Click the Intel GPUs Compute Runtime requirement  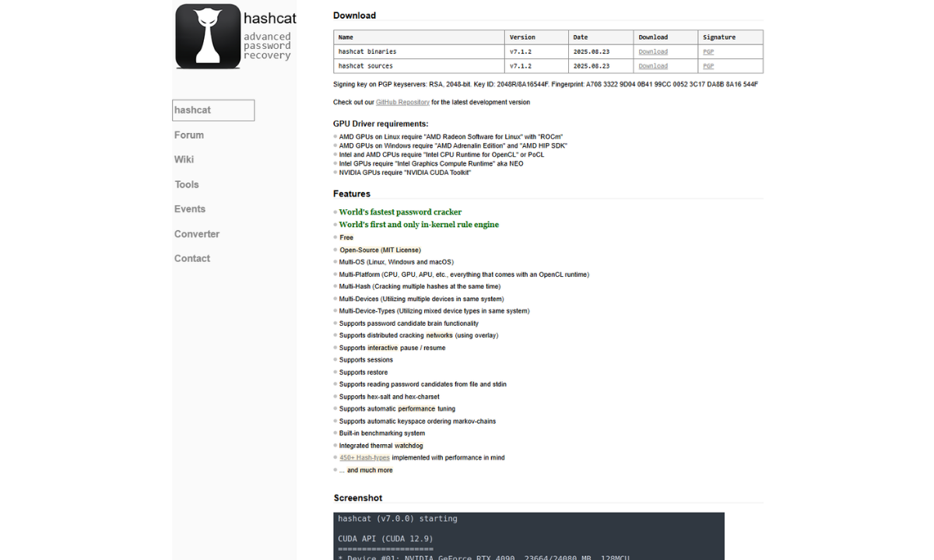point(431,164)
